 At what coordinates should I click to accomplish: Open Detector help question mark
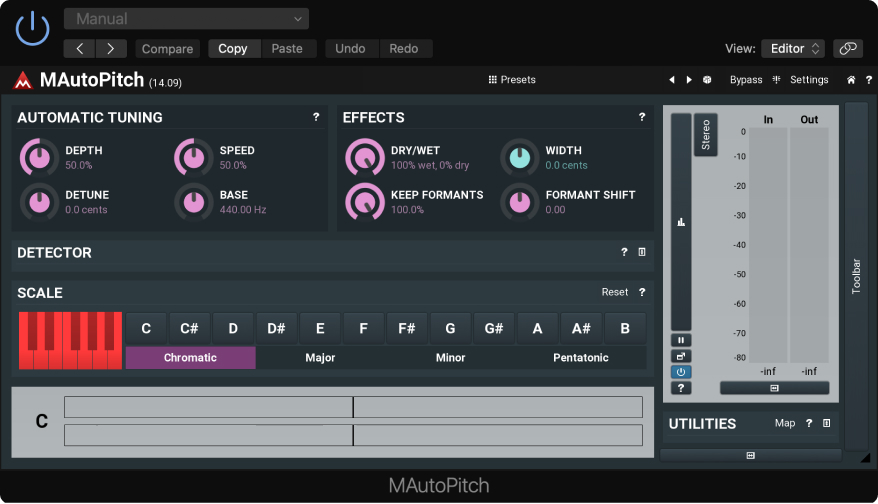point(624,252)
